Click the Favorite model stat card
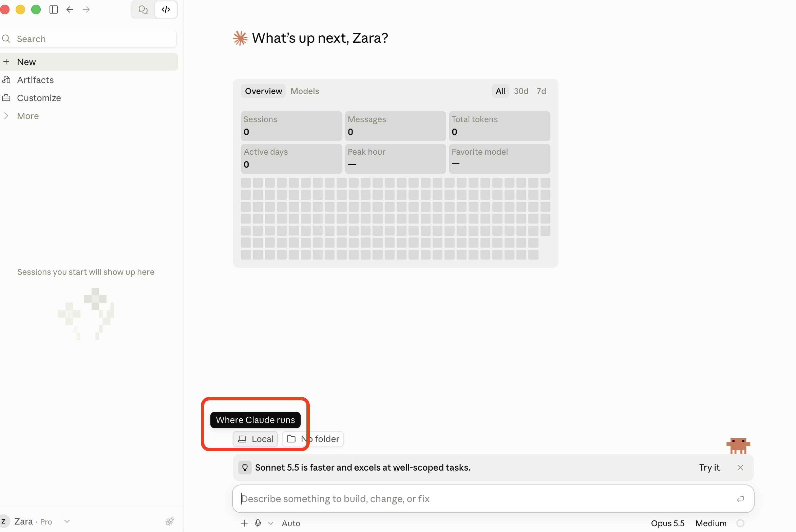The height and width of the screenshot is (532, 796). coord(499,158)
